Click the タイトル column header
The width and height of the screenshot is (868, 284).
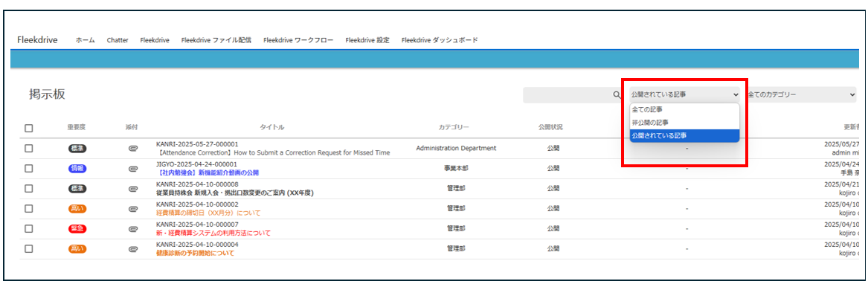pos(271,127)
